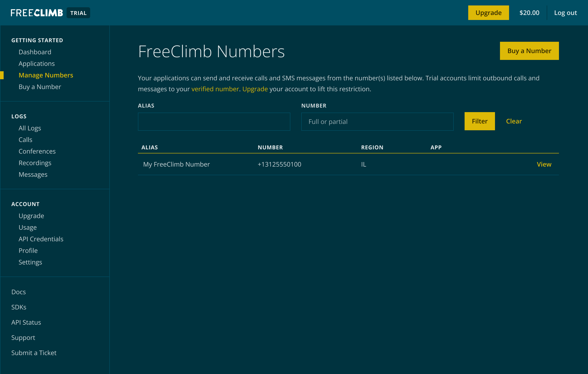Image resolution: width=588 pixels, height=374 pixels.
Task: Click inline Upgrade link in description
Action: click(255, 89)
